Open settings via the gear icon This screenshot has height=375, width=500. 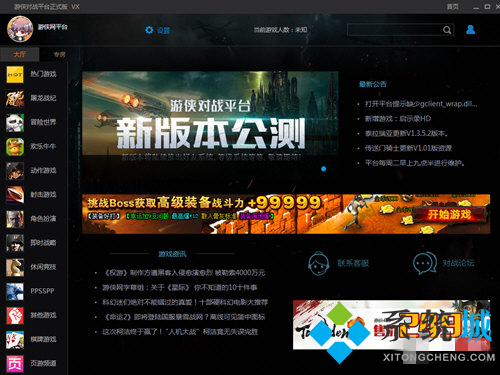(149, 30)
